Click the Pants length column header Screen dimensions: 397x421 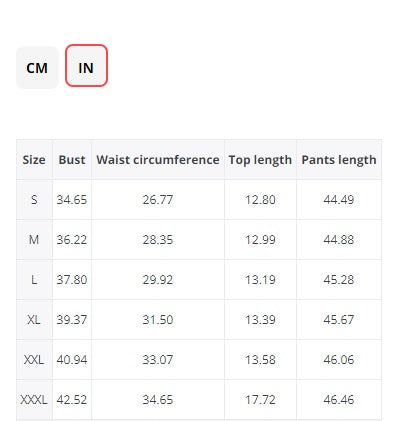(x=339, y=160)
